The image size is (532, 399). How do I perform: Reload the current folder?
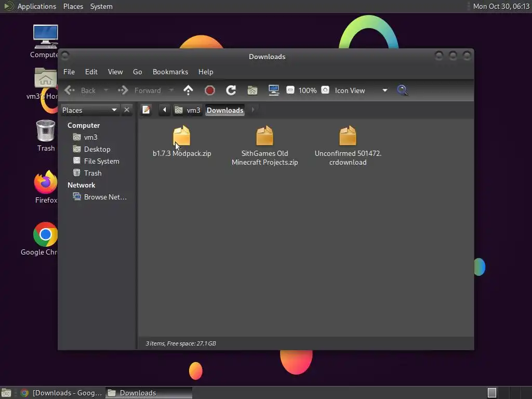coord(231,90)
